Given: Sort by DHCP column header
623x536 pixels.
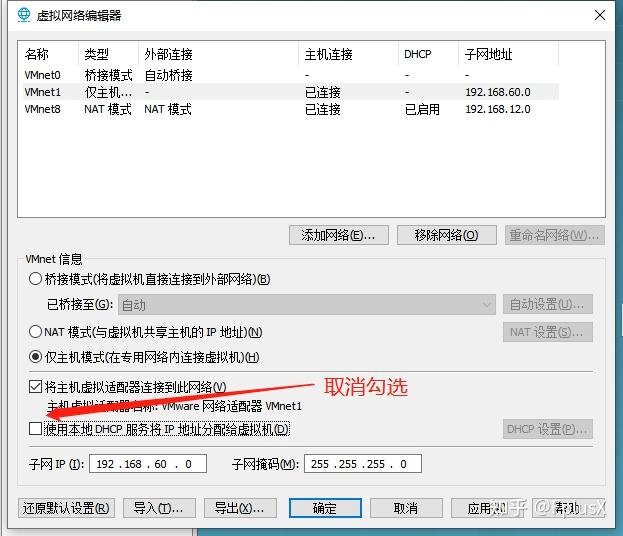Looking at the screenshot, I should tap(428, 54).
